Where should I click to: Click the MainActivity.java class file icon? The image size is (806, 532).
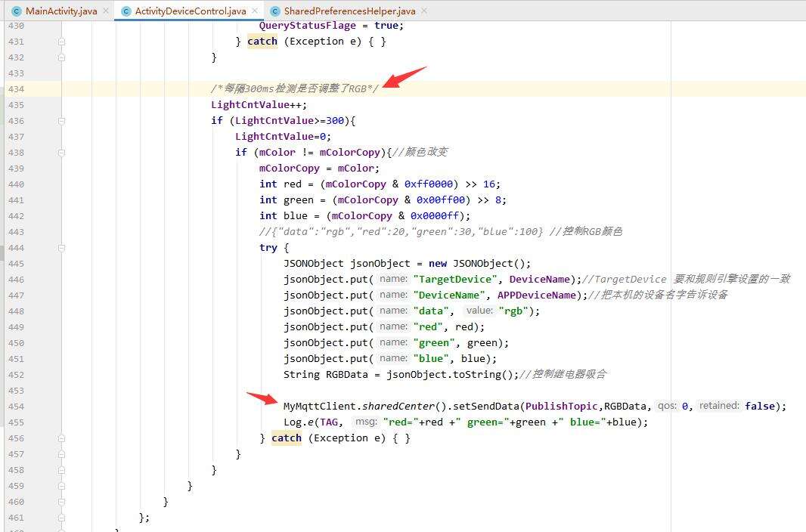[x=17, y=11]
